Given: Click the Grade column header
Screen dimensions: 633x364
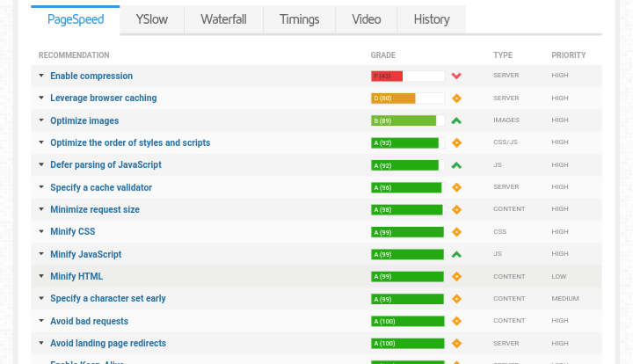Looking at the screenshot, I should (x=383, y=55).
